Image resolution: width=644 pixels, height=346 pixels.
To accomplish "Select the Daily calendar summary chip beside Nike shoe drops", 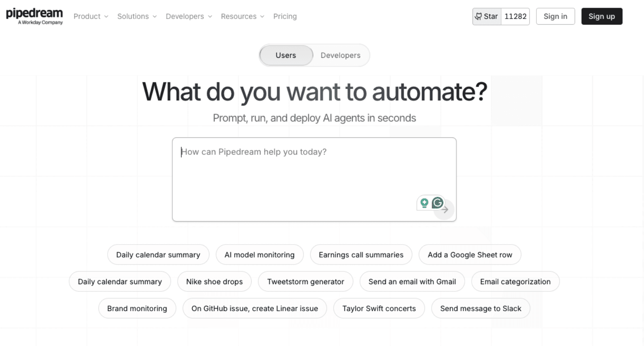I will [120, 282].
